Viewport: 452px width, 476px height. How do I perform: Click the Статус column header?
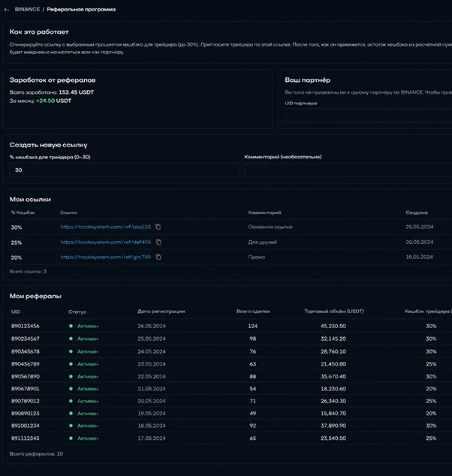[x=77, y=312]
